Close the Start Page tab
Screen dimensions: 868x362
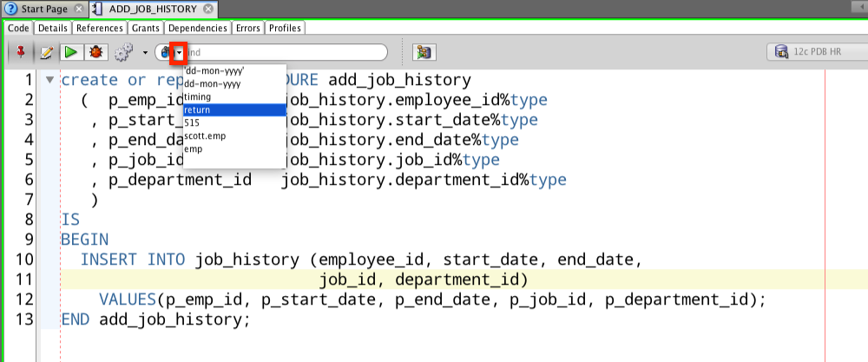[x=79, y=9]
